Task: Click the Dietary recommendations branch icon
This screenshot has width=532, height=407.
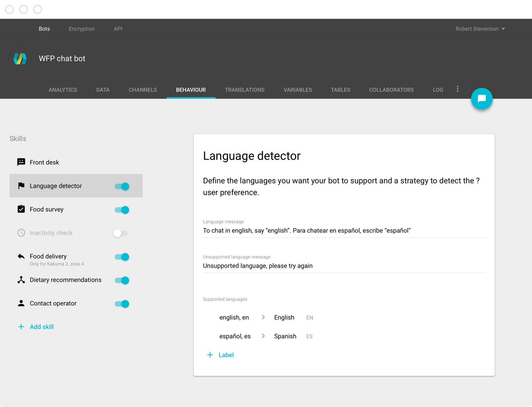Action: click(x=21, y=280)
